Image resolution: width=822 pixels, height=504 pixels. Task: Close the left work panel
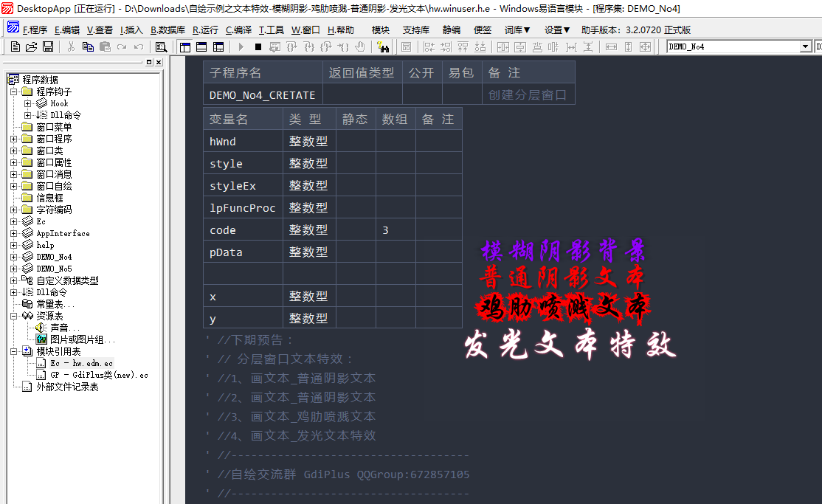(x=159, y=62)
